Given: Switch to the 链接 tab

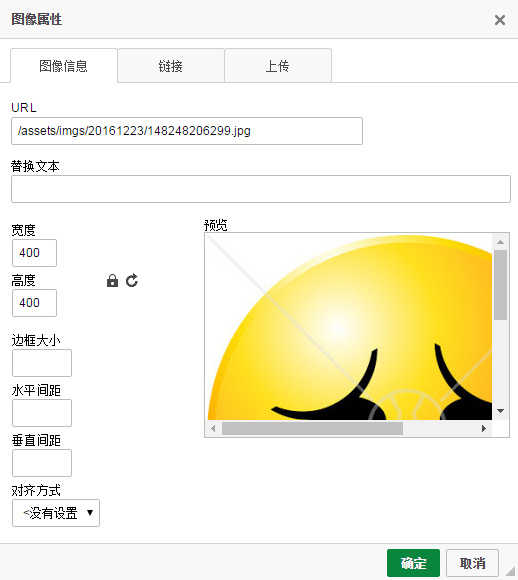Looking at the screenshot, I should click(171, 66).
